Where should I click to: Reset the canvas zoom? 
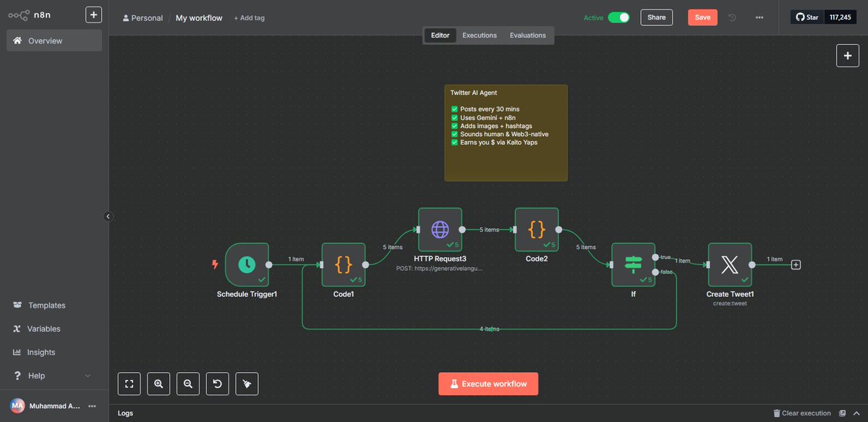(x=218, y=384)
